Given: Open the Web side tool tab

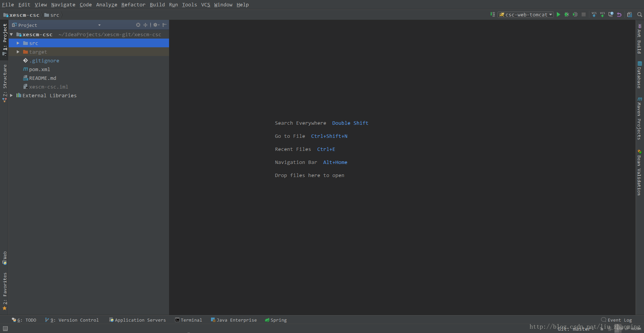Looking at the screenshot, I should (x=4, y=258).
